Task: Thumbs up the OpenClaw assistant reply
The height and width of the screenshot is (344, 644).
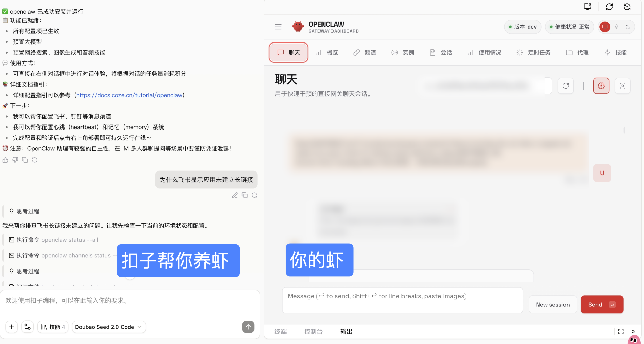Action: pyautogui.click(x=5, y=160)
